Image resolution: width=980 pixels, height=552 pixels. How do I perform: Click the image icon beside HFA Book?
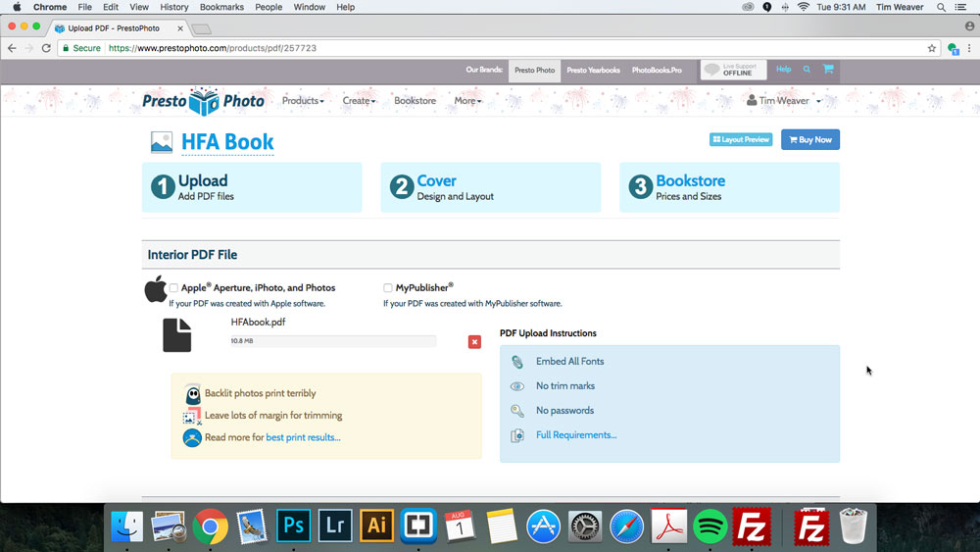[162, 142]
